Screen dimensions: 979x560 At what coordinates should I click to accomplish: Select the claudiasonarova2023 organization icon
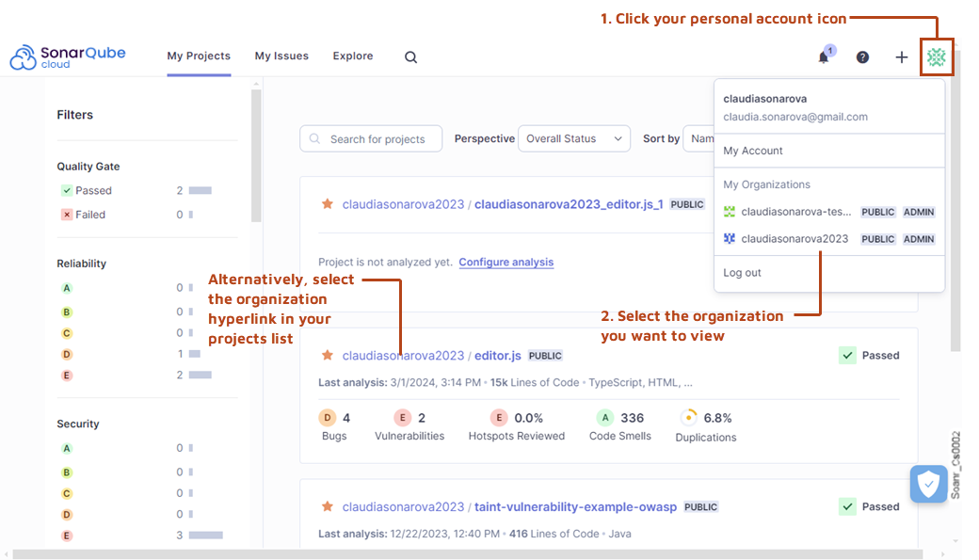730,239
